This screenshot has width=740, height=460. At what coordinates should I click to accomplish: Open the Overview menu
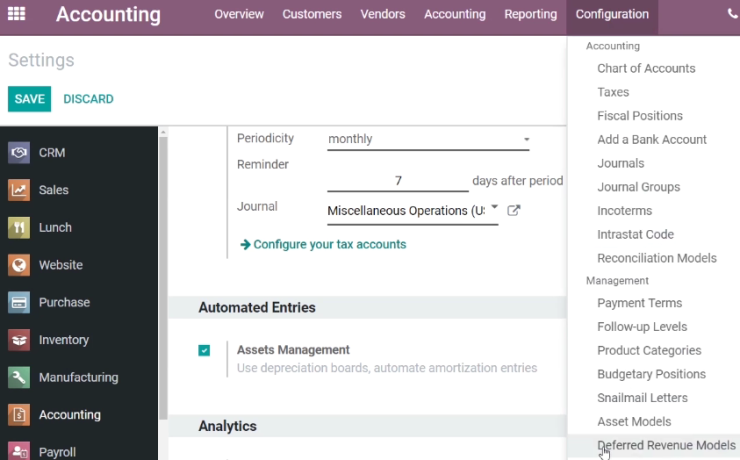point(239,14)
